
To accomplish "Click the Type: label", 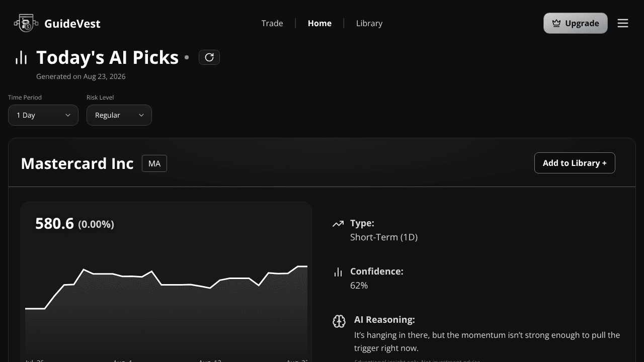I will tap(362, 223).
